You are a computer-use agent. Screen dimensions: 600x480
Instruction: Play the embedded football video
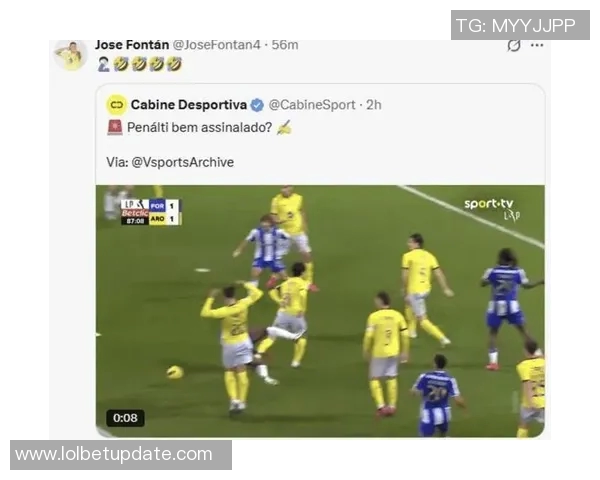(320, 311)
